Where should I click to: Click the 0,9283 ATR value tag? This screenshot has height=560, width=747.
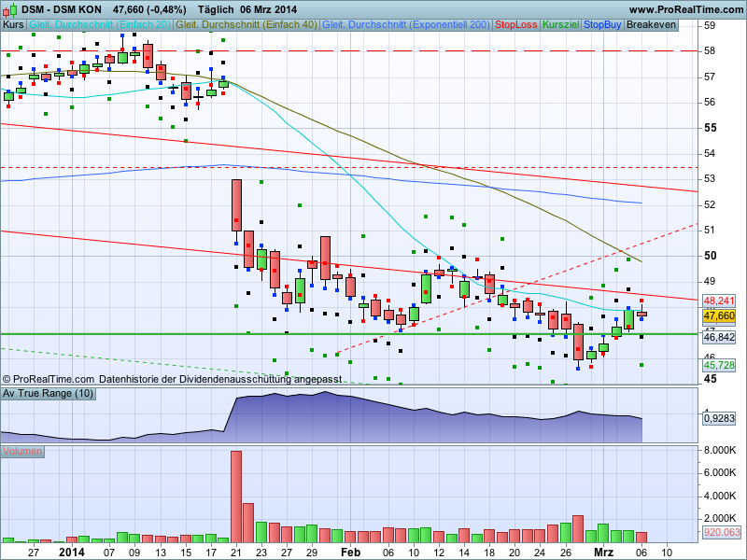click(719, 419)
